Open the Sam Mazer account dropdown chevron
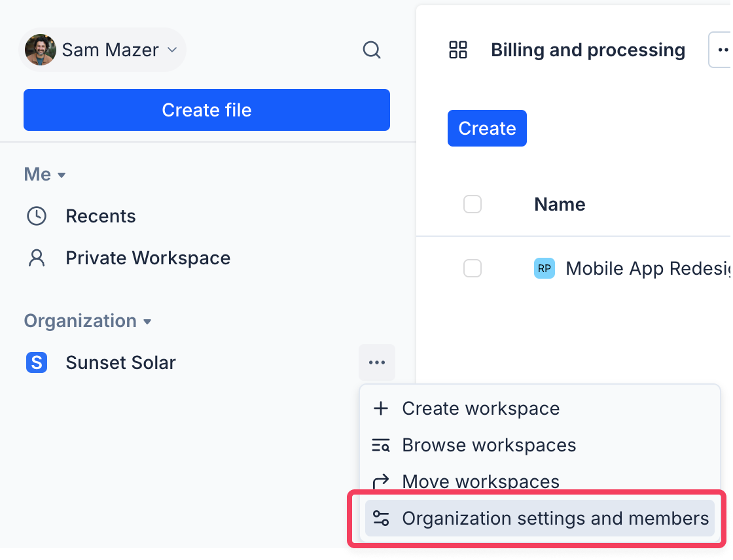 coord(172,50)
